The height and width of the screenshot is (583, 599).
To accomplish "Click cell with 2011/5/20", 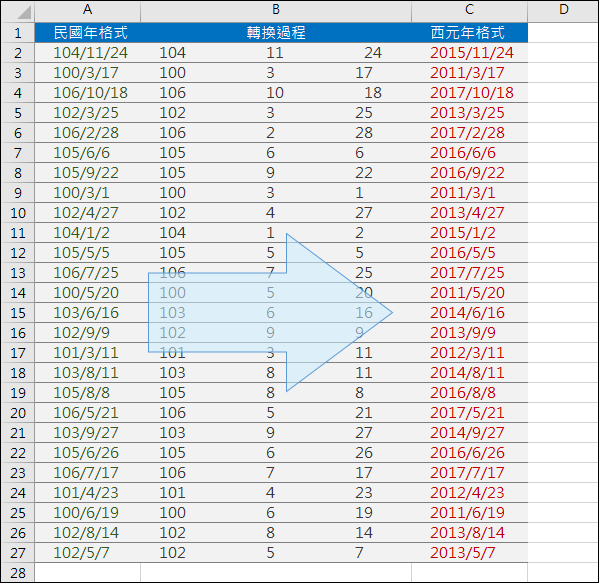I will pyautogui.click(x=469, y=293).
